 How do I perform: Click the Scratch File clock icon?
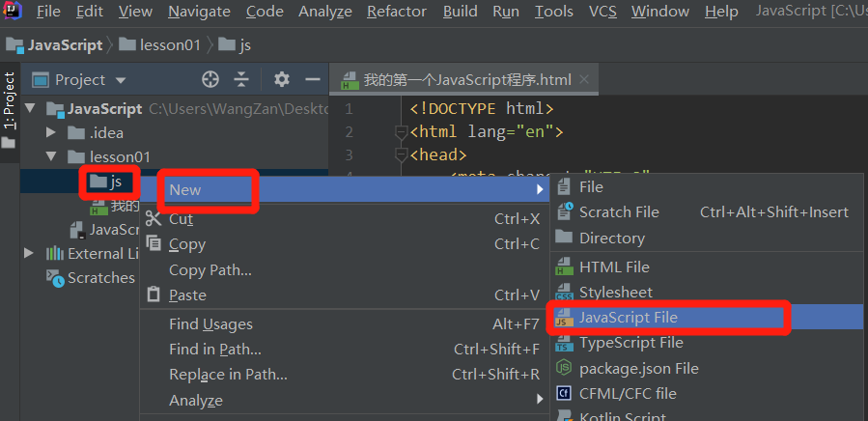coord(564,211)
